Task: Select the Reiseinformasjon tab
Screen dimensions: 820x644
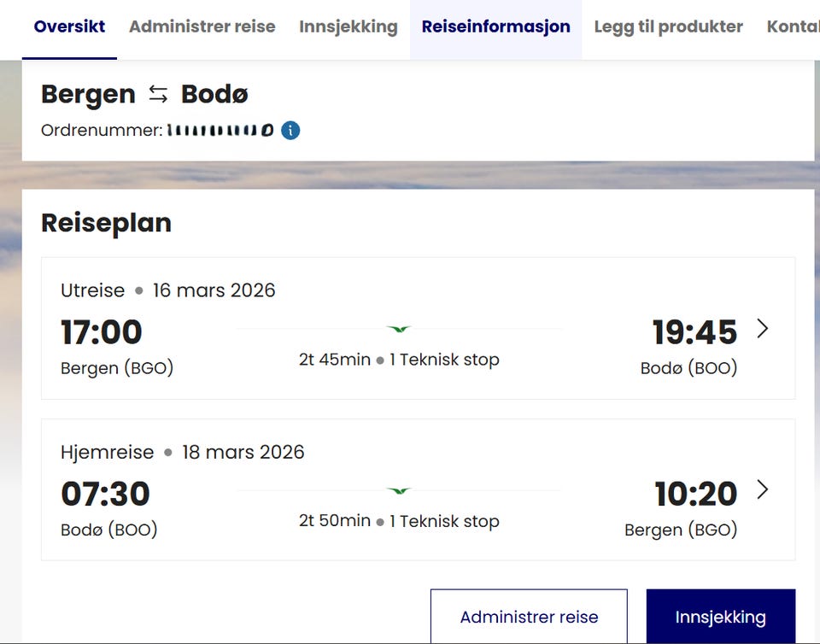Action: tap(495, 26)
